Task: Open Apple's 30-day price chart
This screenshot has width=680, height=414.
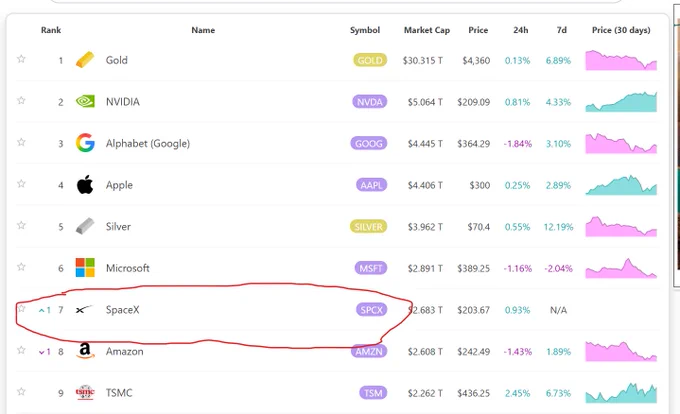Action: pos(621,185)
